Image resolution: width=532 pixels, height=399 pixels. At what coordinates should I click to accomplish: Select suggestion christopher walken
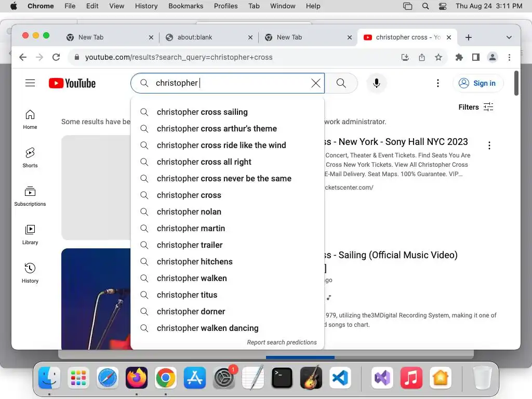tap(228, 278)
